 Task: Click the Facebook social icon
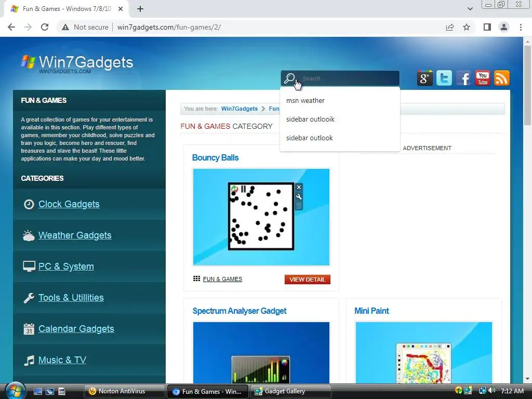click(463, 78)
